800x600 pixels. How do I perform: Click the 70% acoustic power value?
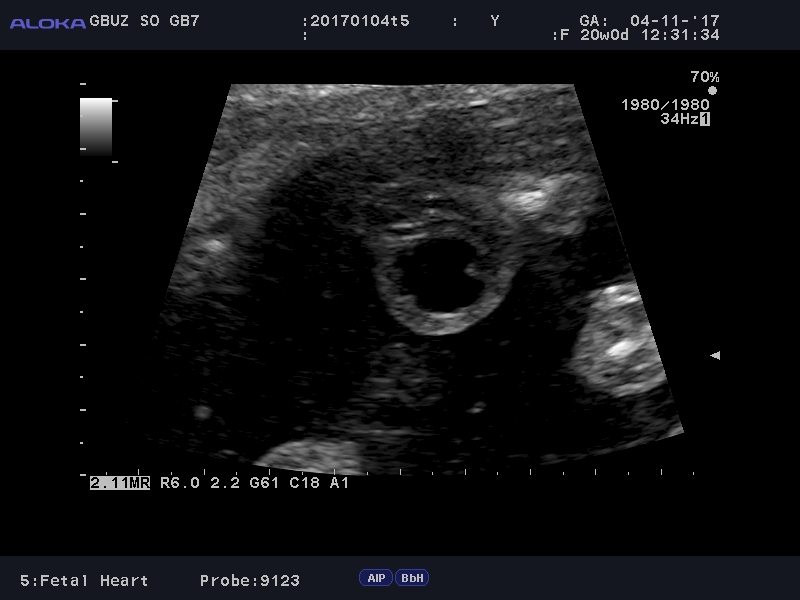tap(705, 77)
